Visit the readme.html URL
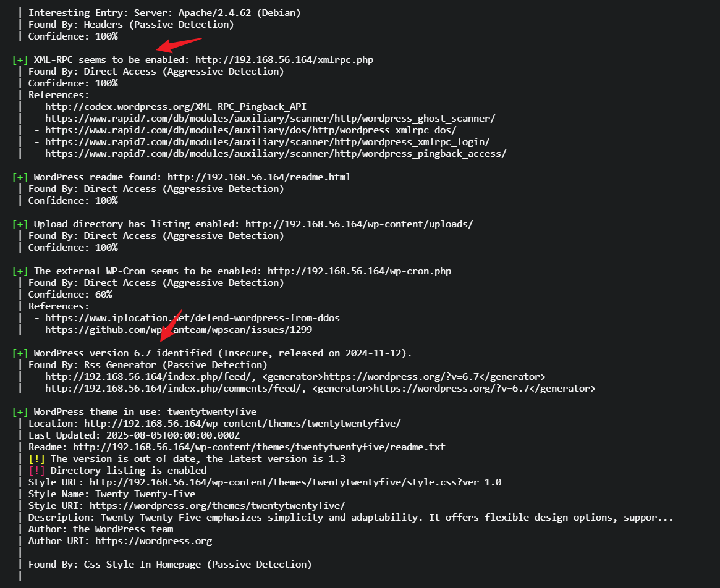The image size is (720, 588). pos(259,177)
